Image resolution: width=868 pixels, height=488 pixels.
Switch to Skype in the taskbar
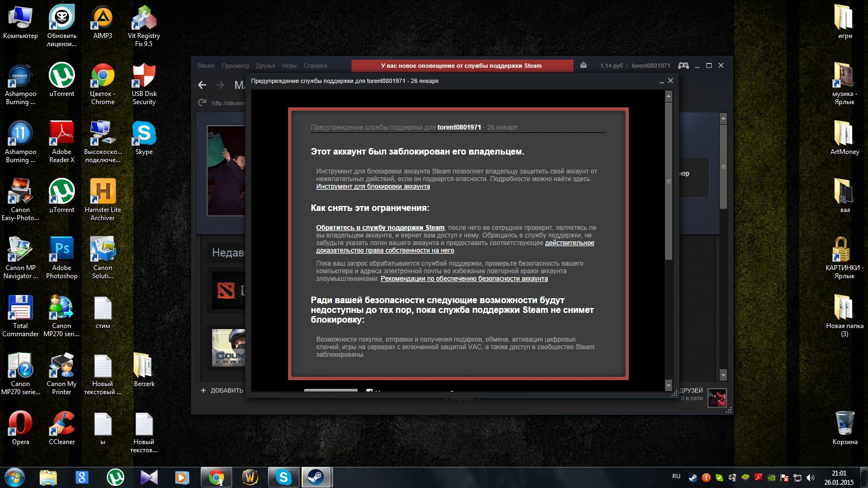(283, 478)
